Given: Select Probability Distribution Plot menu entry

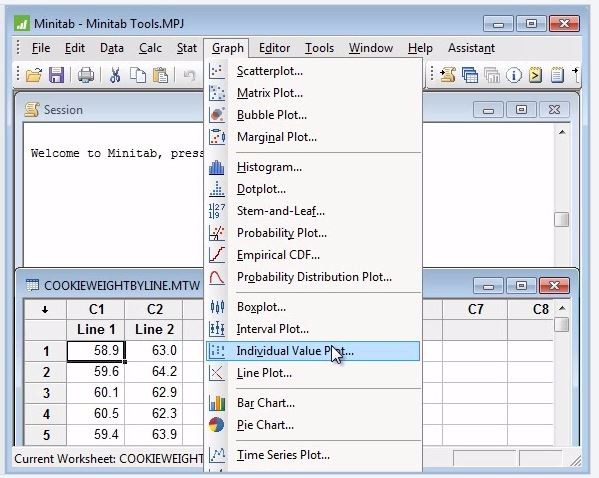Looking at the screenshot, I should [313, 277].
